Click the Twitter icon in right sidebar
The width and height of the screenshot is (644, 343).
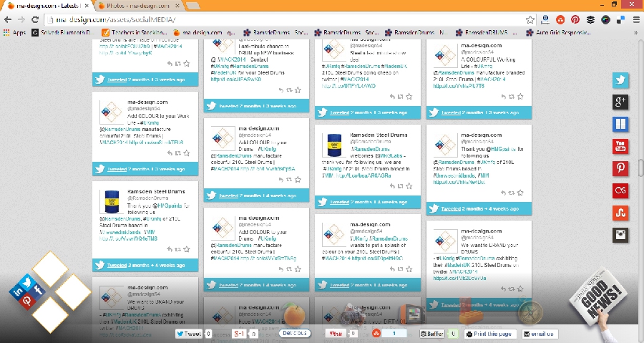click(620, 80)
